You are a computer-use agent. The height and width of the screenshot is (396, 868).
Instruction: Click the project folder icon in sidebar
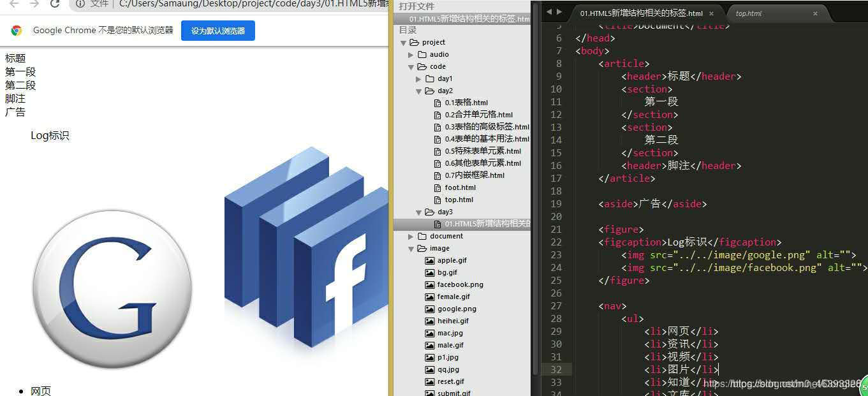tap(414, 42)
